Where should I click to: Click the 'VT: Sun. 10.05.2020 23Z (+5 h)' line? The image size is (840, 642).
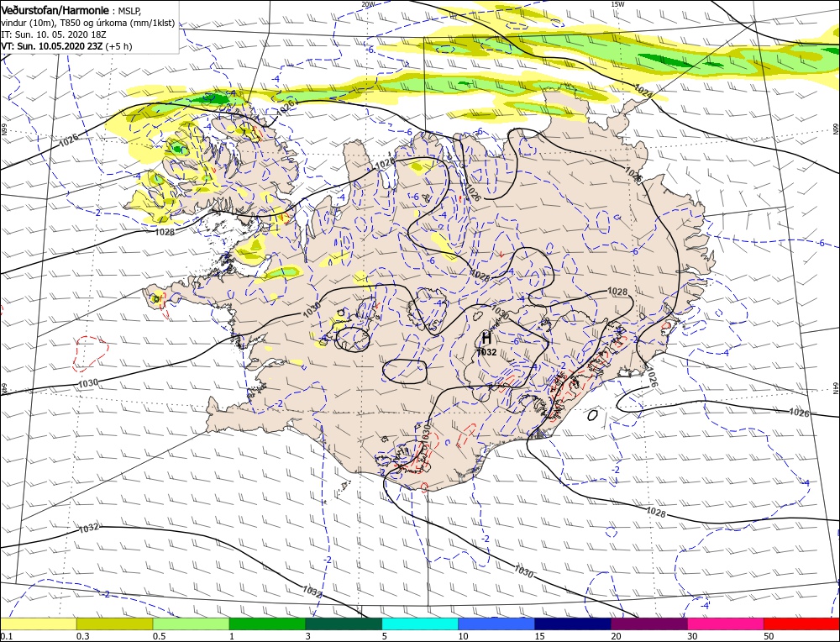click(66, 46)
